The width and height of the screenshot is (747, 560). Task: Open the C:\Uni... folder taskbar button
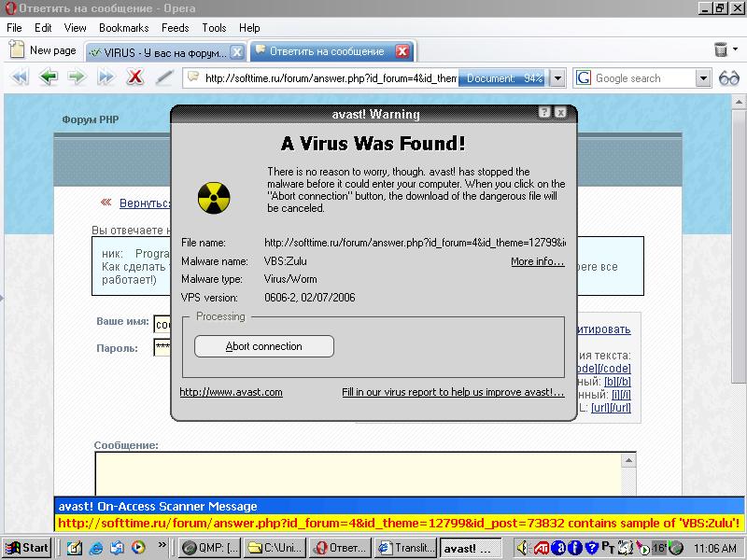275,548
